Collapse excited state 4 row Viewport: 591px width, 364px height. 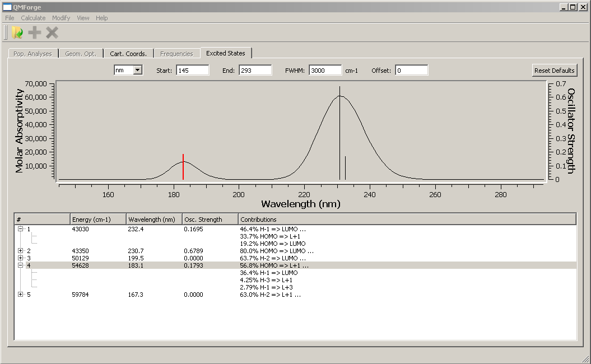pos(21,265)
